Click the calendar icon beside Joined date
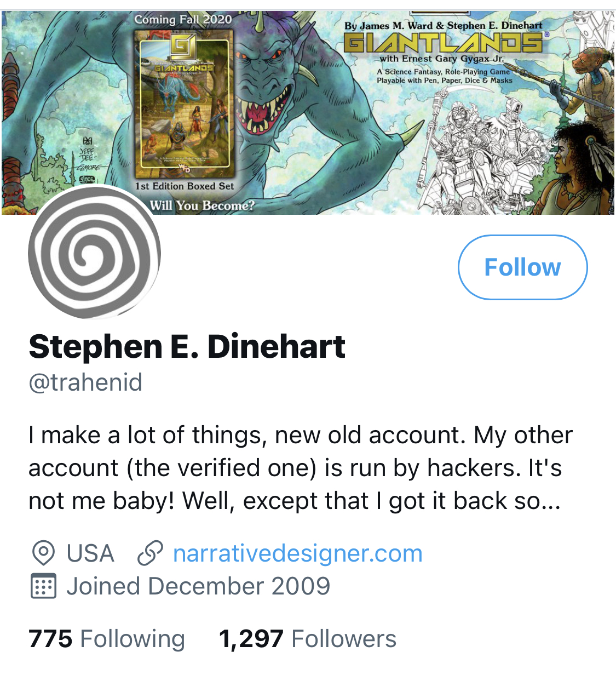 click(x=42, y=586)
